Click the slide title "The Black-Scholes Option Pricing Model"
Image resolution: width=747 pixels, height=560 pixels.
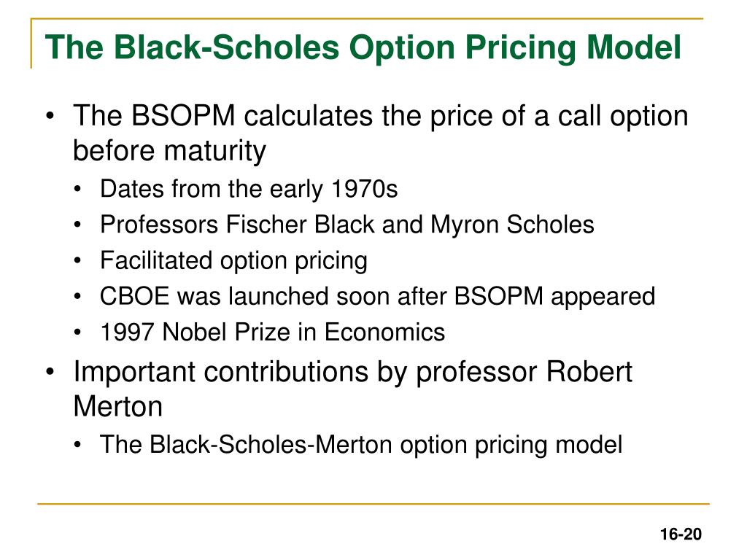pos(363,47)
